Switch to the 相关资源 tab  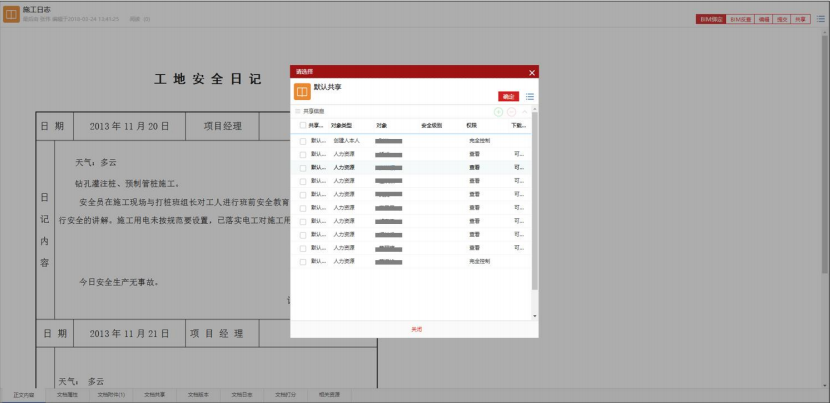(329, 395)
